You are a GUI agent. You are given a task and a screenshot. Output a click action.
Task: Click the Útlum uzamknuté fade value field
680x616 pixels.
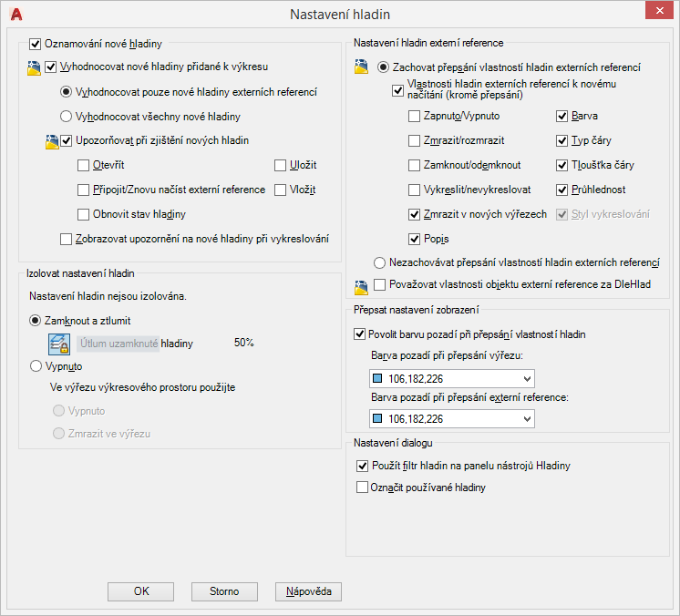tap(118, 344)
